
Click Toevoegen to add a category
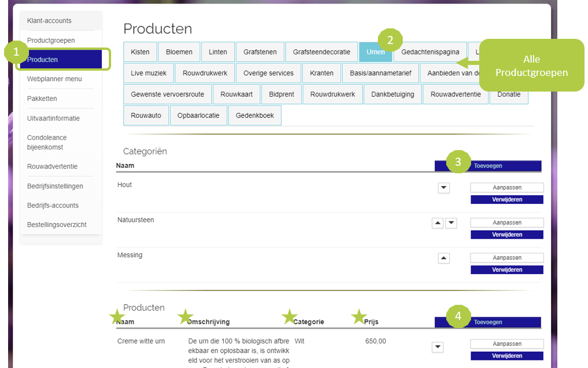488,166
